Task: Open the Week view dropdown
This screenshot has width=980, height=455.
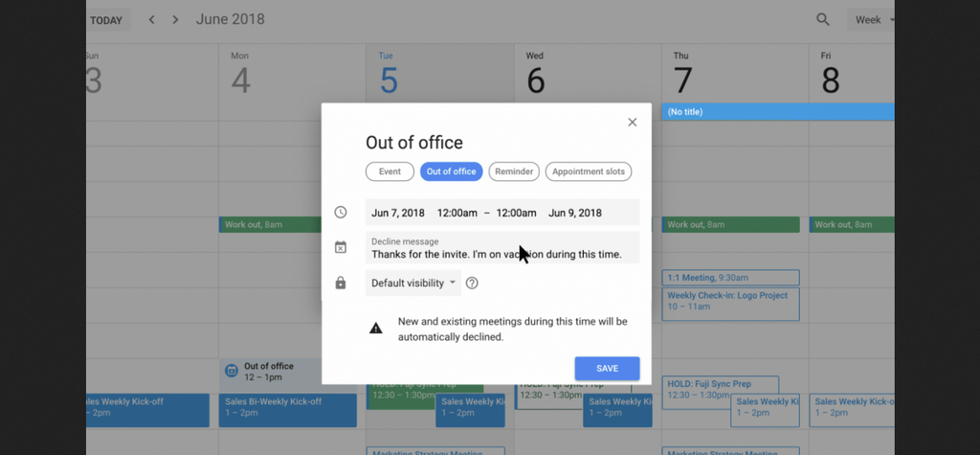Action: 873,20
